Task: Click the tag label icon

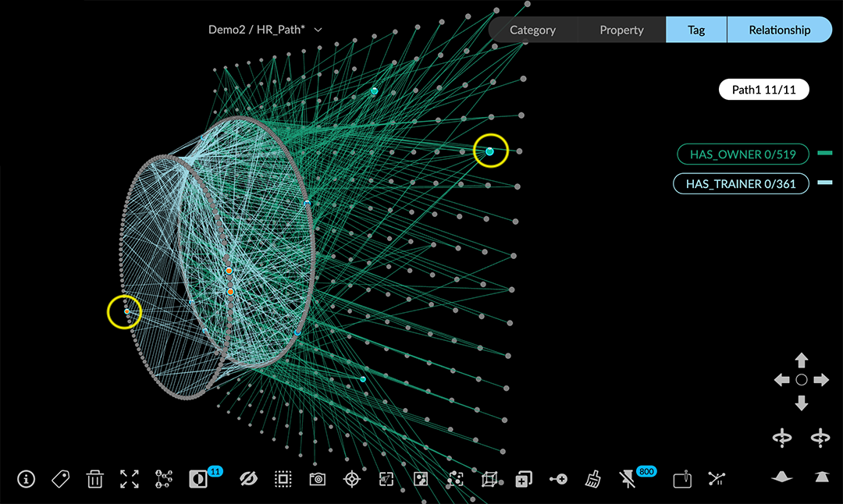Action: pos(60,478)
